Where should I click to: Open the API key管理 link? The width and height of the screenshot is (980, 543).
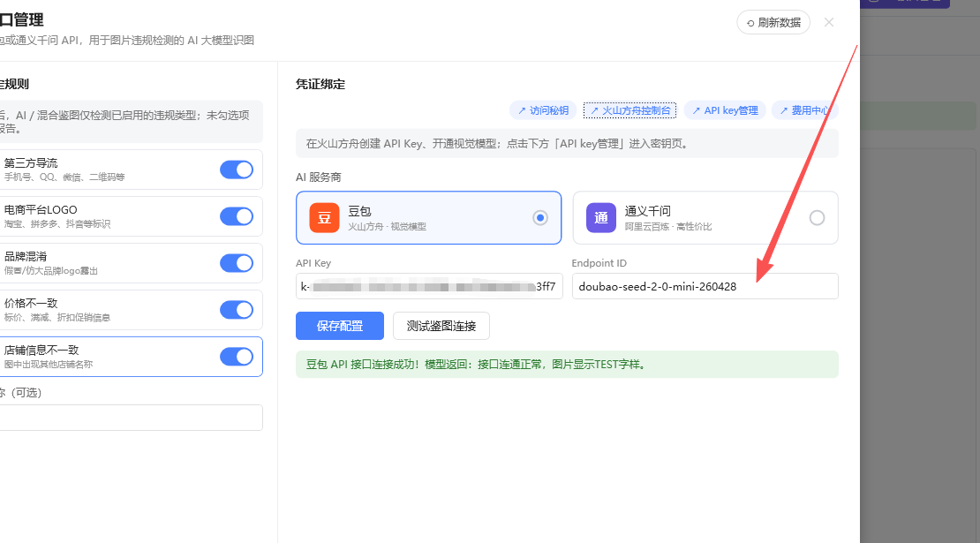point(725,110)
